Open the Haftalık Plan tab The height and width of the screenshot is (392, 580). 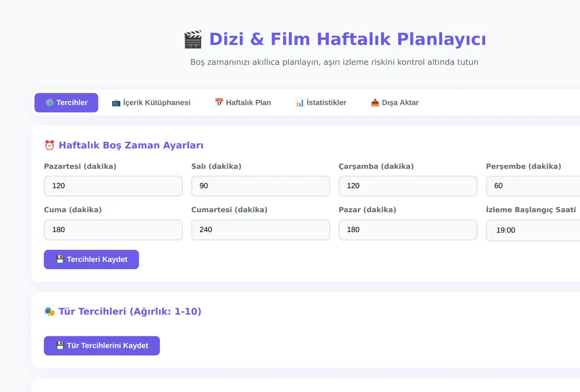pyautogui.click(x=243, y=102)
